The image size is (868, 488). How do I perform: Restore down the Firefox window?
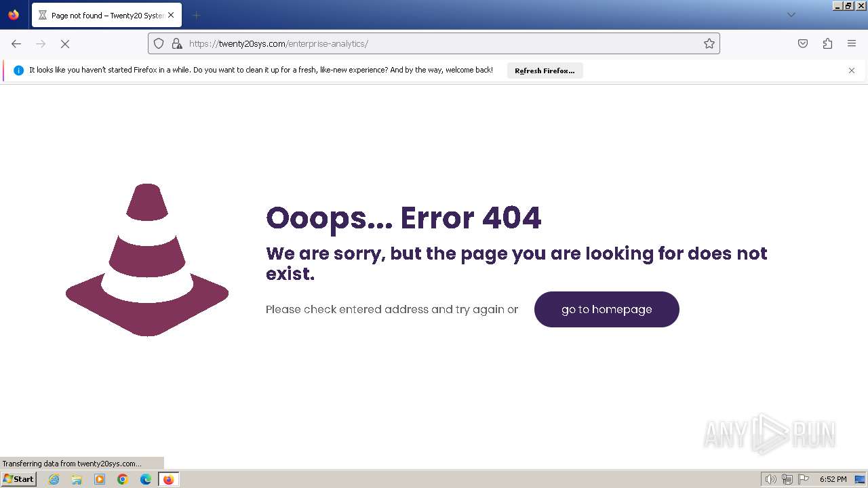[848, 5]
